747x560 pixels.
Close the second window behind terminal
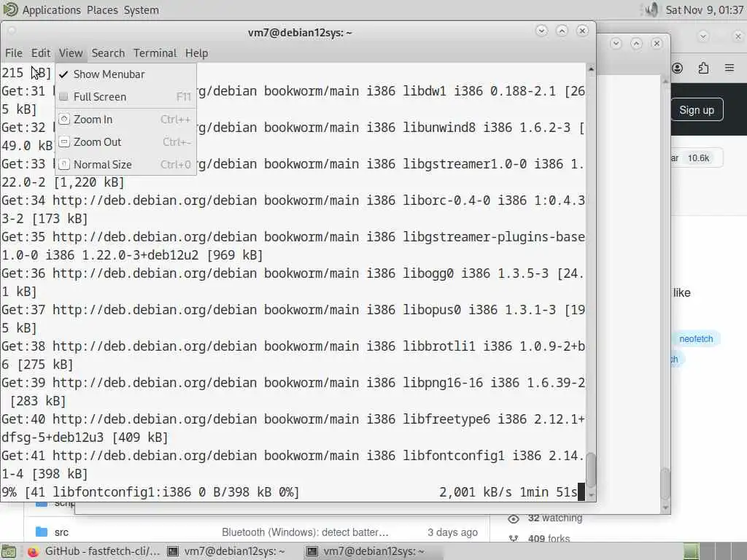657,43
